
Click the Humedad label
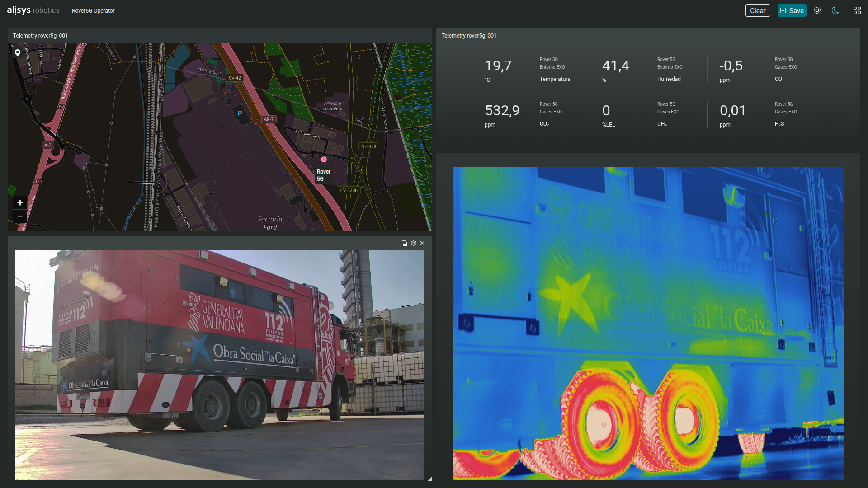click(x=669, y=79)
